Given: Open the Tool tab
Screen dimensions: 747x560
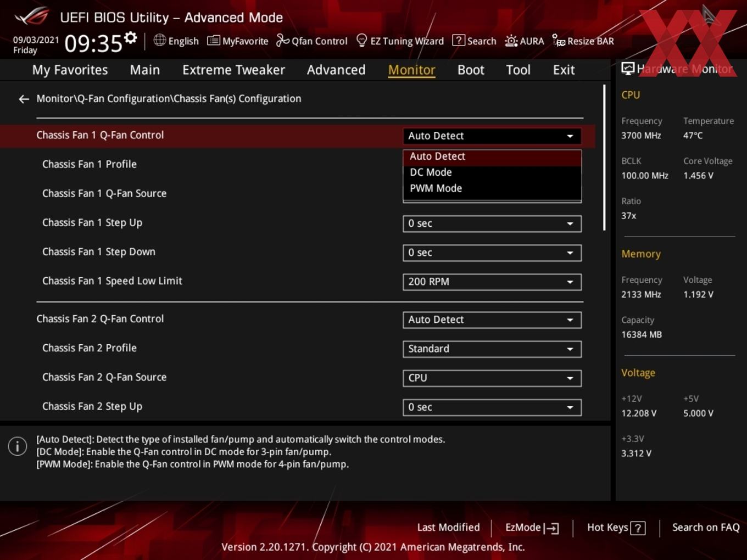Looking at the screenshot, I should point(518,70).
